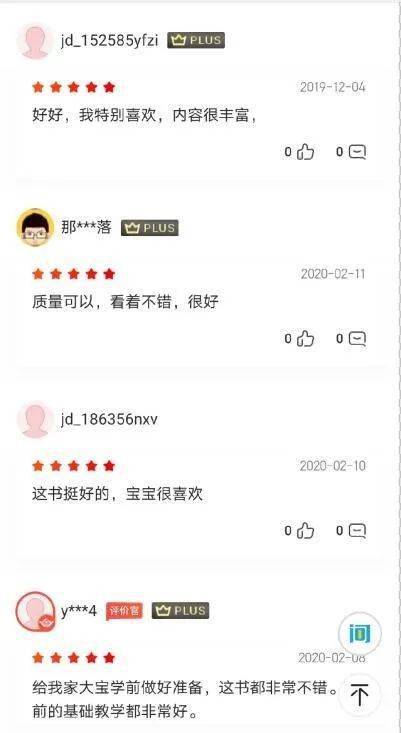
Task: Tap the back-to-top arrow button
Action: pos(359,695)
